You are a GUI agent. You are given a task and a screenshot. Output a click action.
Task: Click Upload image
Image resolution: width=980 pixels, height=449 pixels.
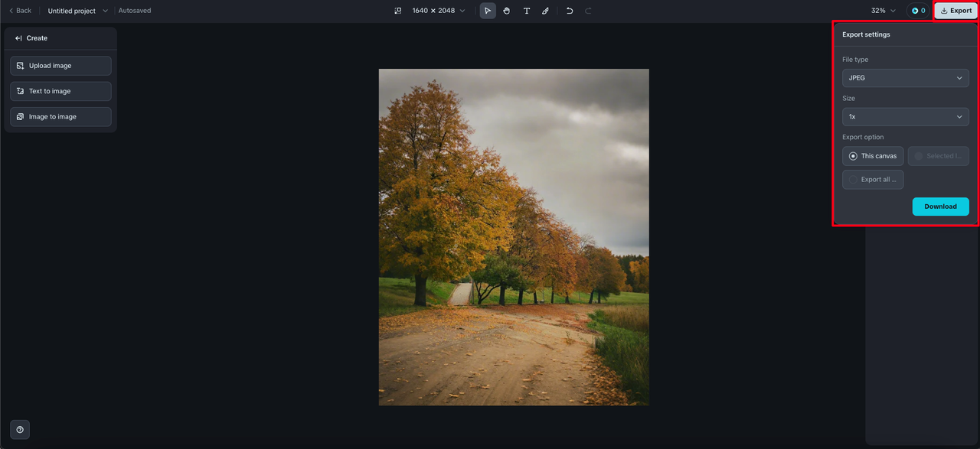coord(60,66)
